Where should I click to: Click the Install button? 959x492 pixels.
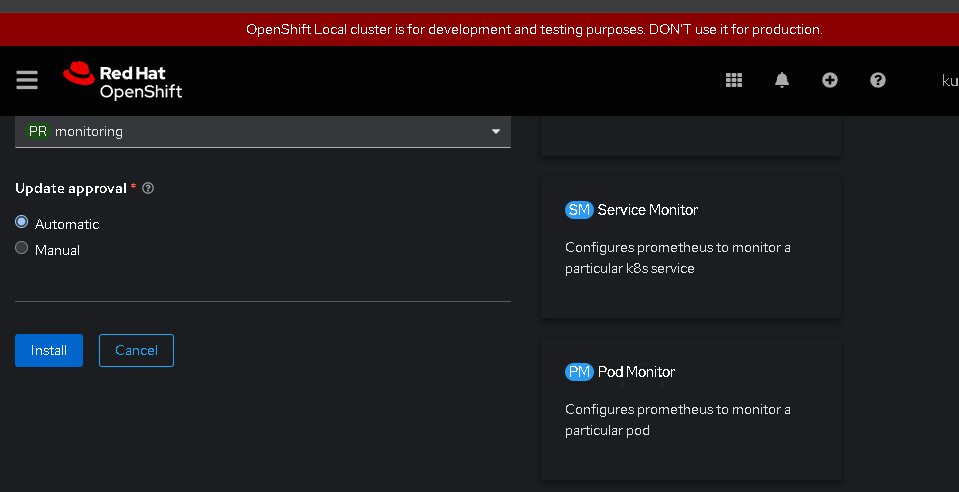(x=49, y=350)
